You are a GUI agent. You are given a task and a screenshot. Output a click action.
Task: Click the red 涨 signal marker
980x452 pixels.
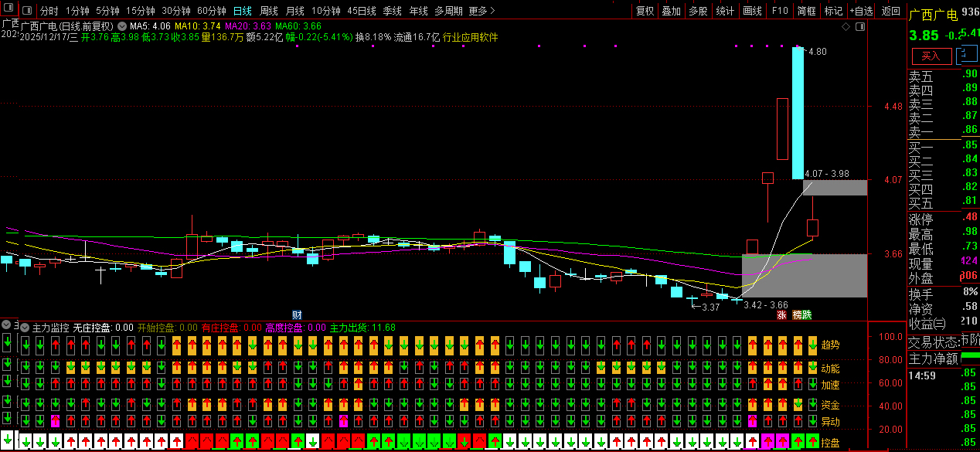781,314
